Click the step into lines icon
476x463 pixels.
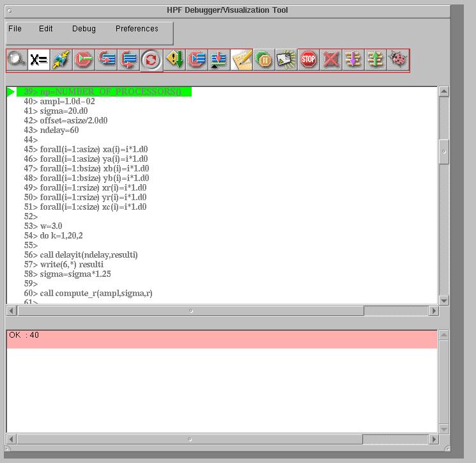pyautogui.click(x=106, y=59)
